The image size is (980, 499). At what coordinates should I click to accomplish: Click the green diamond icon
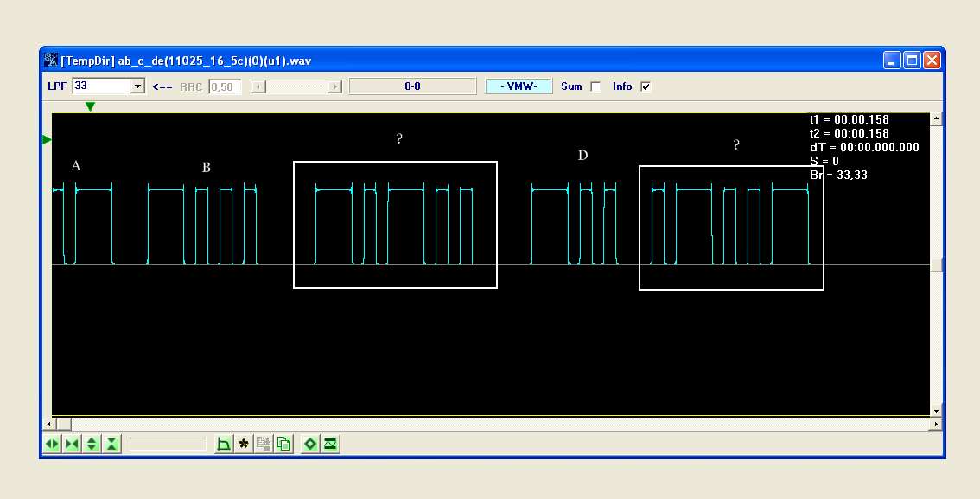coord(310,444)
